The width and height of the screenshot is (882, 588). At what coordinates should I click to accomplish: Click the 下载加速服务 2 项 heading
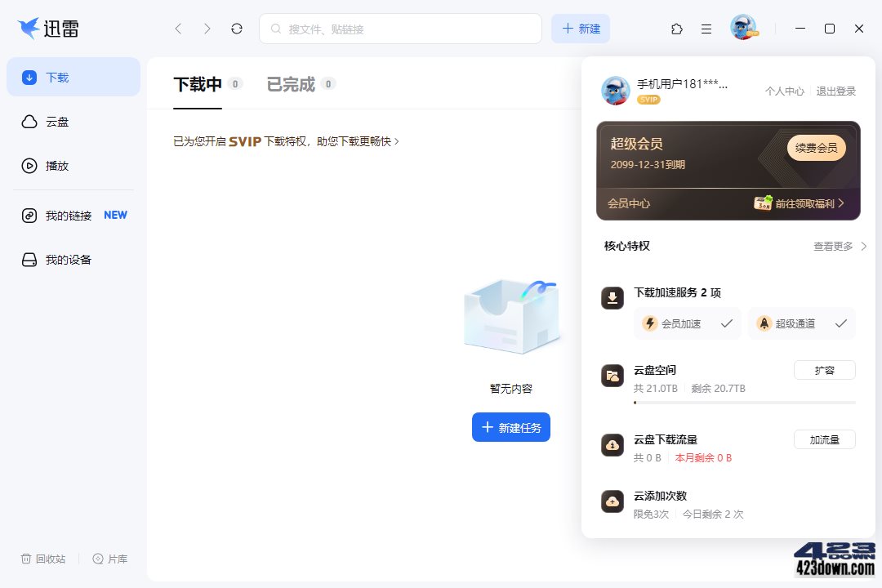[x=677, y=292]
